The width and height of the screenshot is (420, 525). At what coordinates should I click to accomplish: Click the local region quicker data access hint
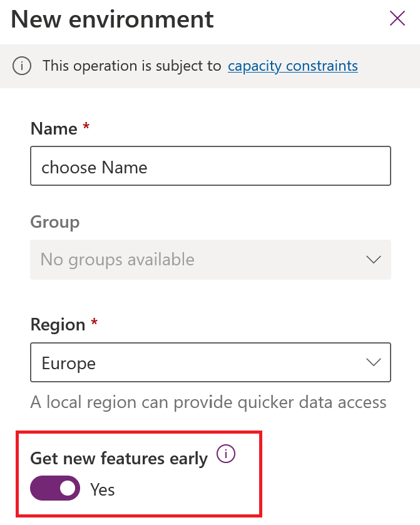208,402
